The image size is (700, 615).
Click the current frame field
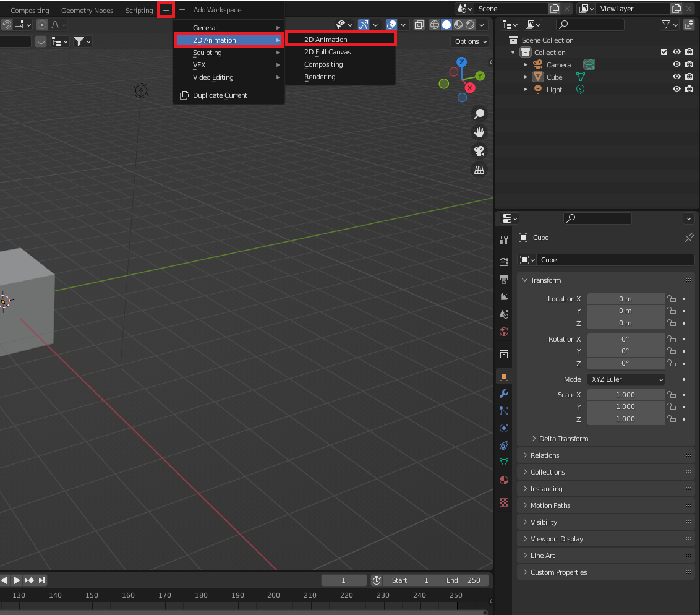pyautogui.click(x=343, y=580)
